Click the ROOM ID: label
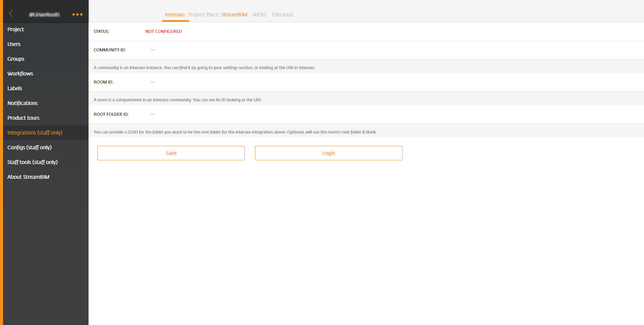 coord(103,82)
